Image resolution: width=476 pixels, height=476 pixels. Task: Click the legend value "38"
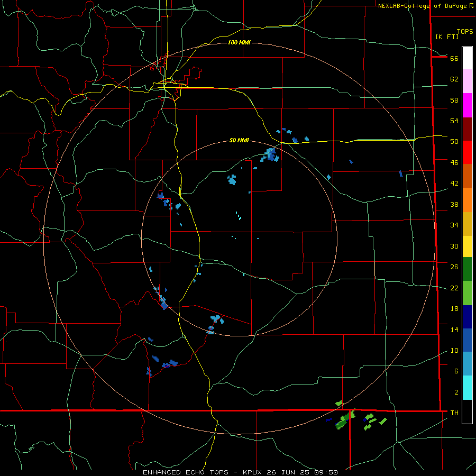[454, 205]
